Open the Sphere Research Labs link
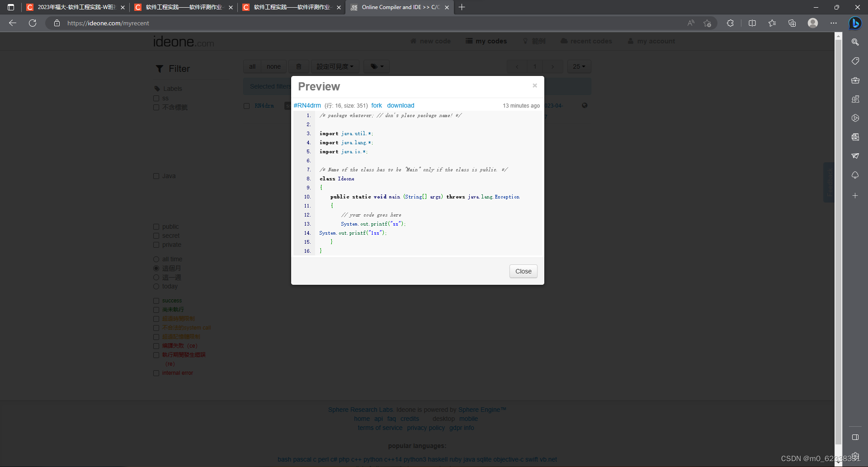Image resolution: width=868 pixels, height=467 pixels. tap(360, 410)
